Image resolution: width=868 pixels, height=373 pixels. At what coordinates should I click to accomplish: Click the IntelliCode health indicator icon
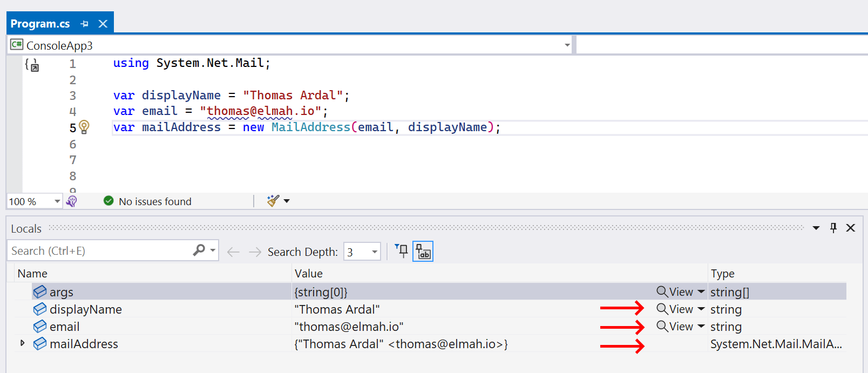71,201
